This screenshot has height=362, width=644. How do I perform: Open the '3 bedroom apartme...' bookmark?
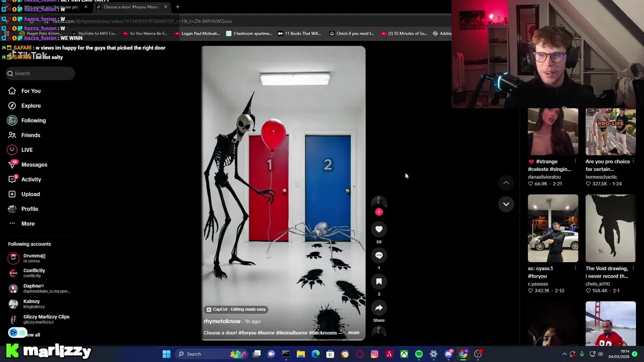click(x=249, y=34)
